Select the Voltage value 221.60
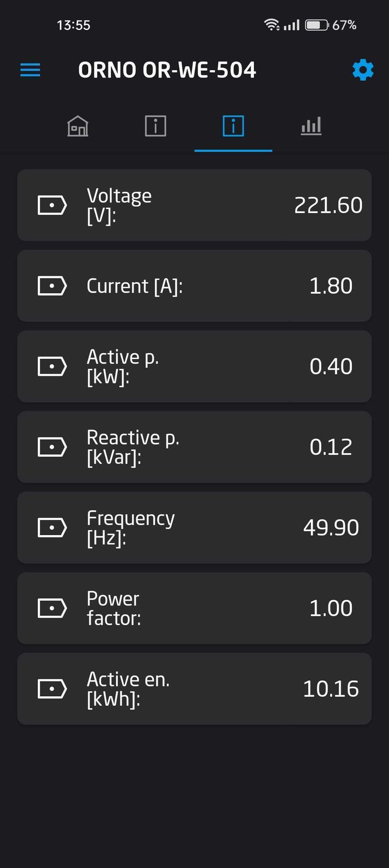Viewport: 389px width, 868px height. coord(328,205)
